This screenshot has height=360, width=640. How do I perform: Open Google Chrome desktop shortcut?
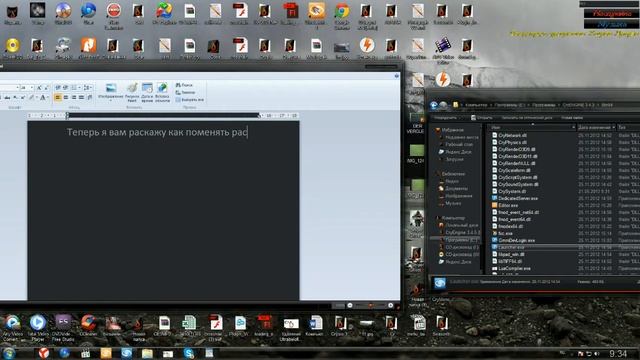tap(342, 16)
